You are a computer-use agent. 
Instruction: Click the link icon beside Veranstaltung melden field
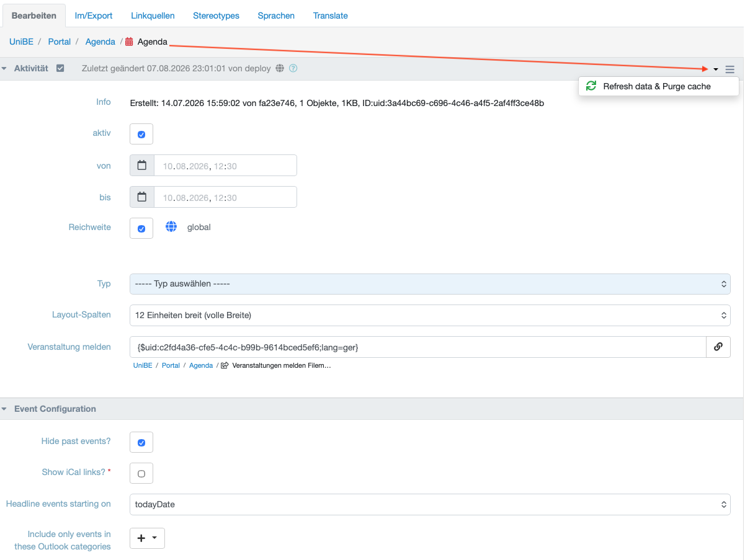(718, 347)
